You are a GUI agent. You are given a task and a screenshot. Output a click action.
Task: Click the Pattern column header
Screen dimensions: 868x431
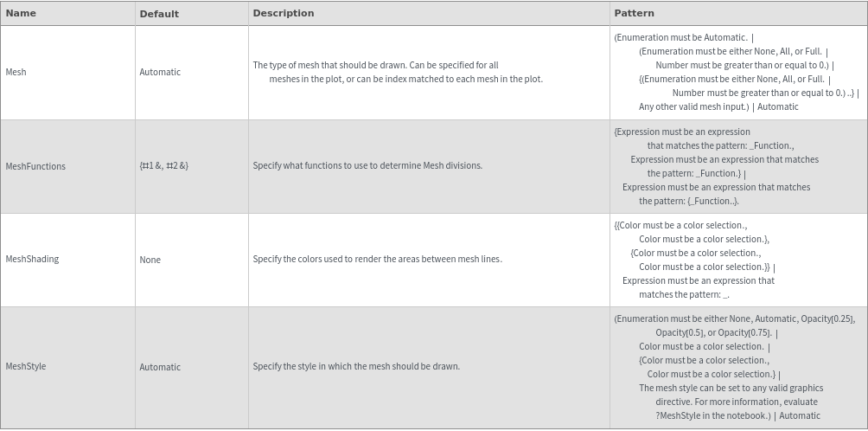click(634, 13)
